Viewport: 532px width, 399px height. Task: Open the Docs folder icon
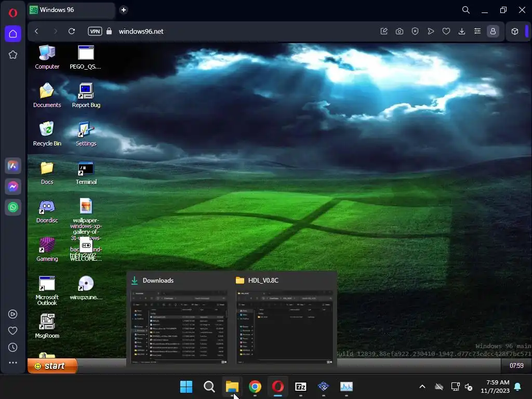click(47, 172)
